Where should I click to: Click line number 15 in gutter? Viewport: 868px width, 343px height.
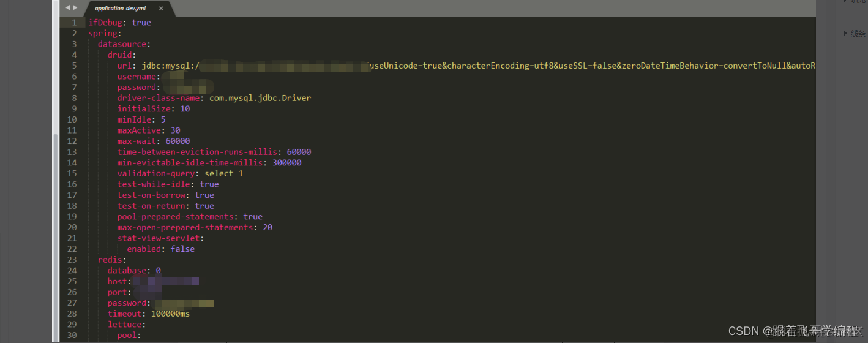pyautogui.click(x=72, y=173)
